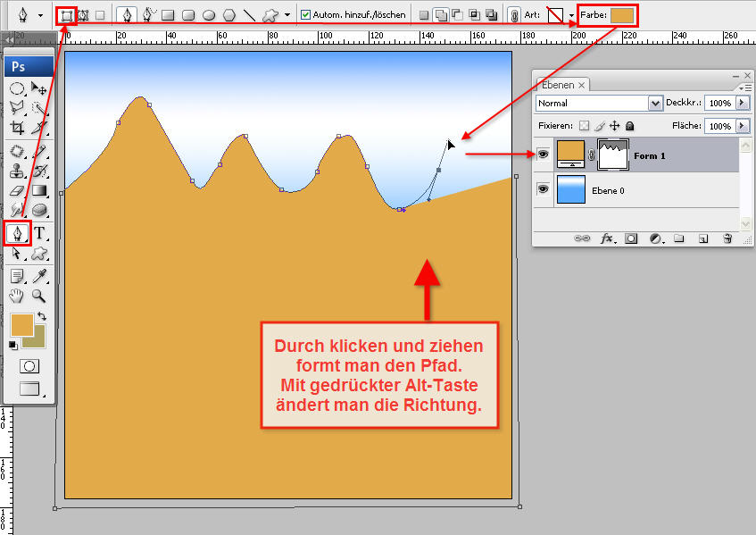
Task: Switch to the Ebenen tab
Action: (x=558, y=85)
